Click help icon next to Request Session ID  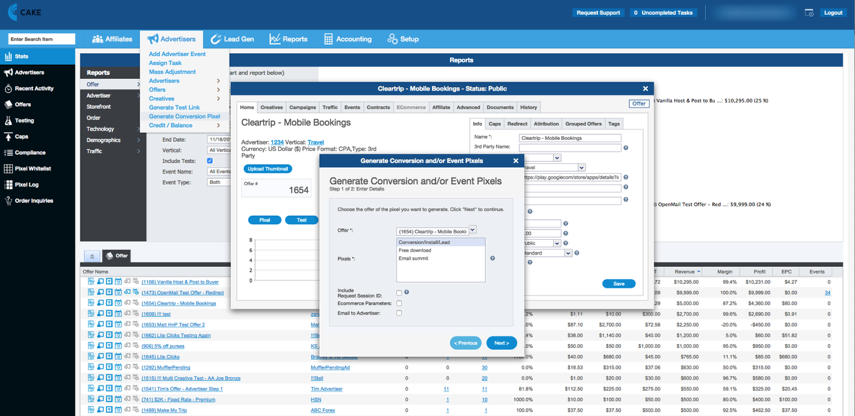(407, 292)
